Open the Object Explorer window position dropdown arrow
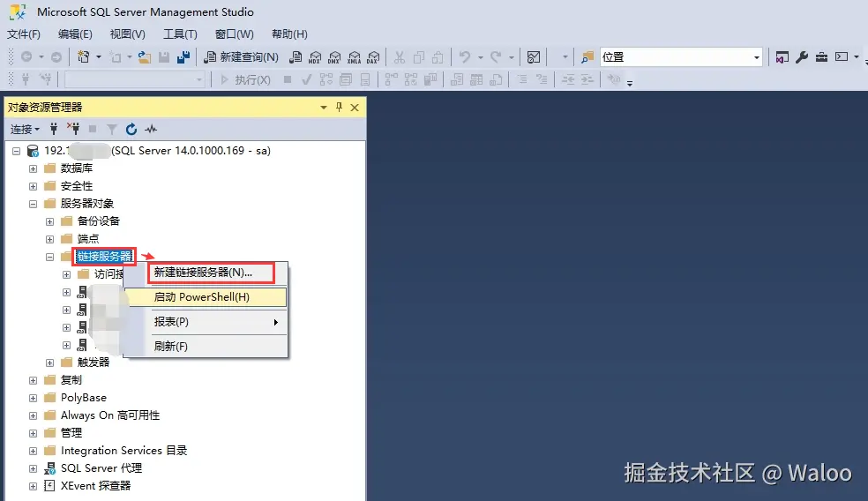Viewport: 868px width, 501px height. point(323,108)
